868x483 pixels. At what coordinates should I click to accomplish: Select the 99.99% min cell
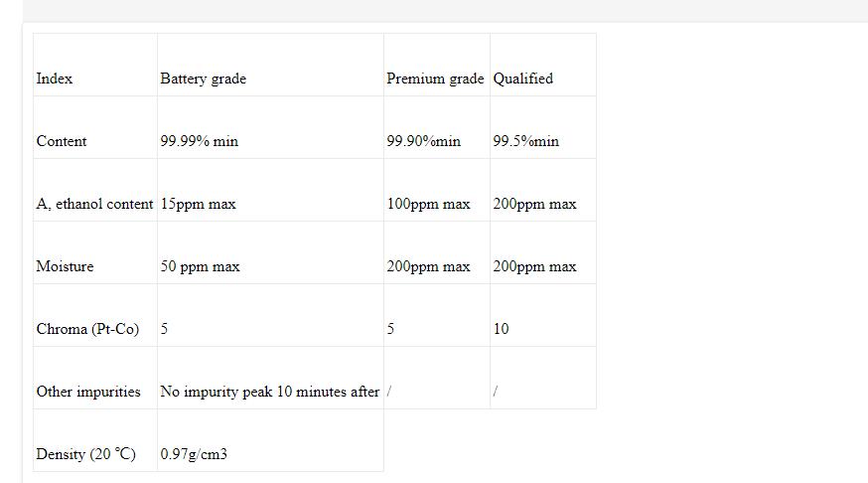pos(199,141)
